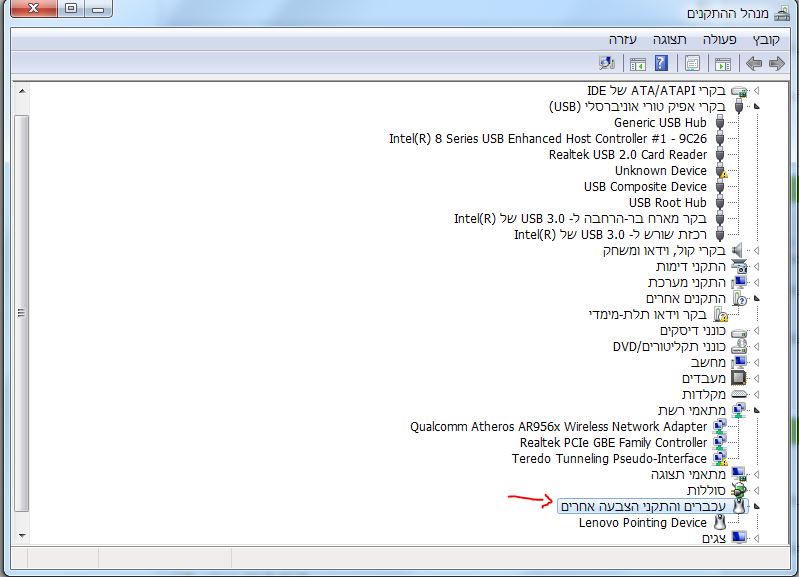Click the Lenovo Pointing Device mouse icon
Viewport: 799px width, 577px height.
tap(720, 522)
